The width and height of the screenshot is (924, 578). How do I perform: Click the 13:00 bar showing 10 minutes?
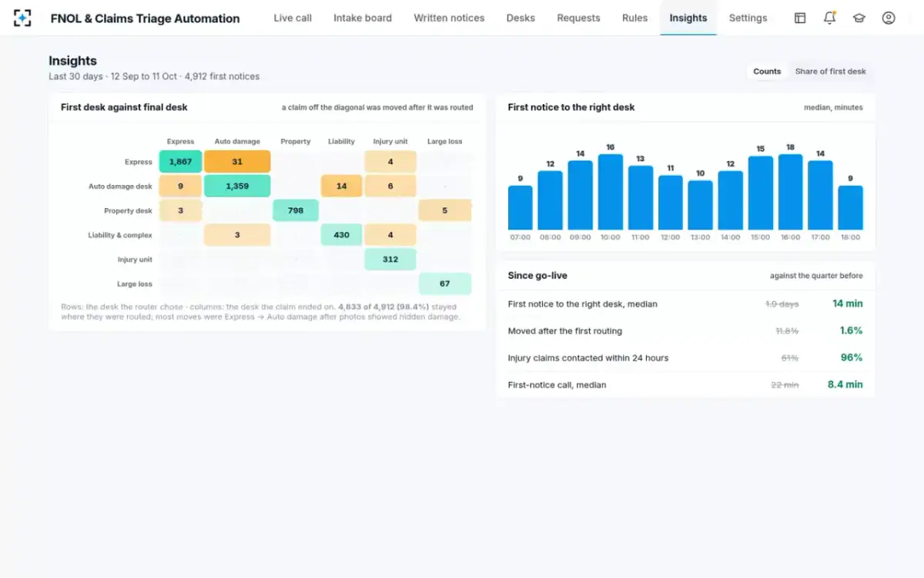click(700, 205)
